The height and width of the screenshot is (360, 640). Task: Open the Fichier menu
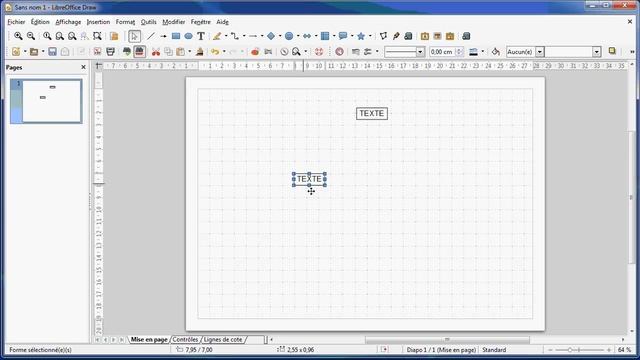pos(16,22)
